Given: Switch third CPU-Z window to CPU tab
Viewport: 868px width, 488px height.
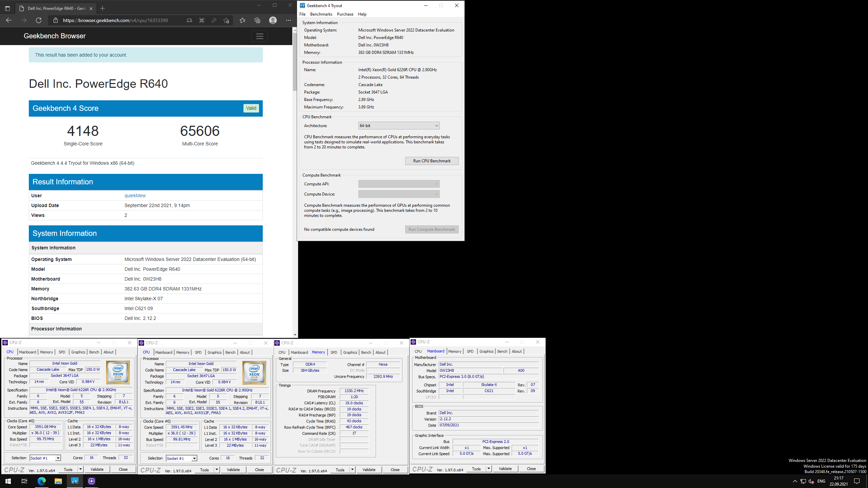Looking at the screenshot, I should tap(282, 352).
